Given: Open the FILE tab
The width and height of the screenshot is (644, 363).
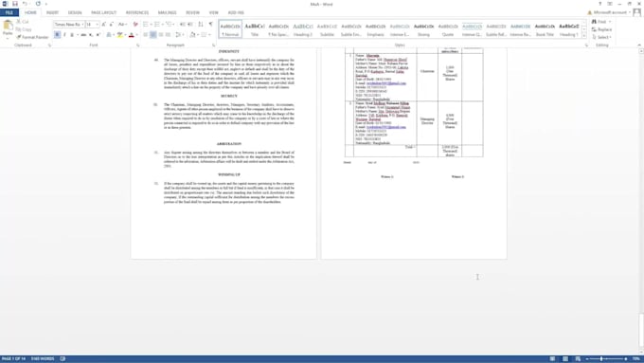Looking at the screenshot, I should click(x=9, y=12).
